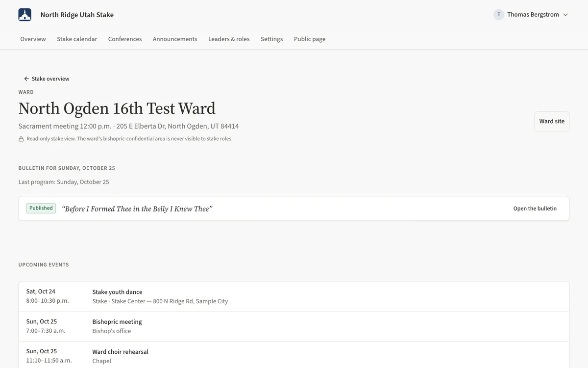
Task: Click the sacrament meeting time and address line
Action: (x=129, y=126)
